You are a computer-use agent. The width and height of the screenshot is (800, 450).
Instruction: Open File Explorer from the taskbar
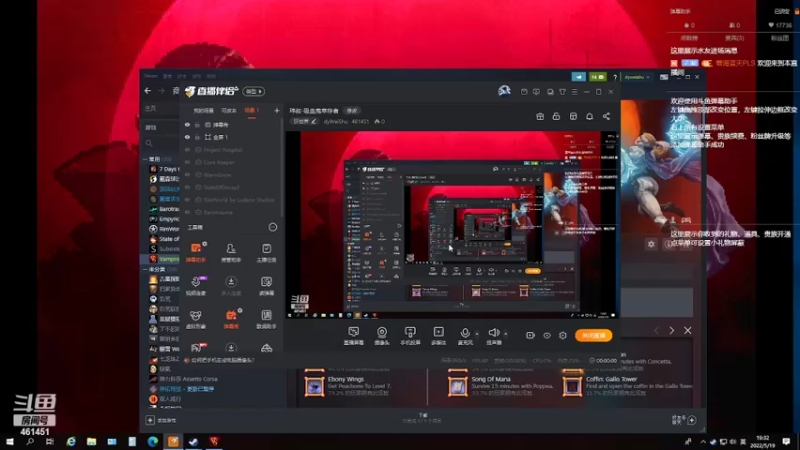pos(91,441)
